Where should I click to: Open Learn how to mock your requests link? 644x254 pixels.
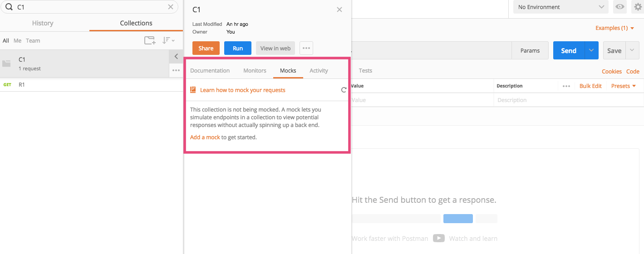tap(243, 90)
